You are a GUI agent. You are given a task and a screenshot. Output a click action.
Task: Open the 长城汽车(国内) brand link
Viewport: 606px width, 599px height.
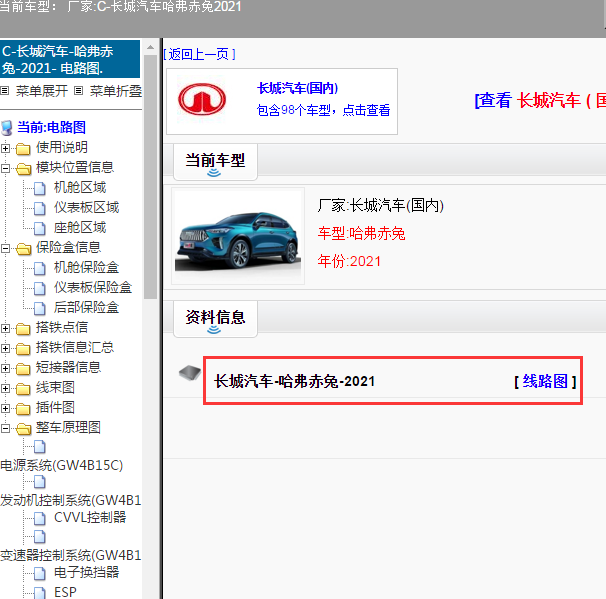[298, 88]
